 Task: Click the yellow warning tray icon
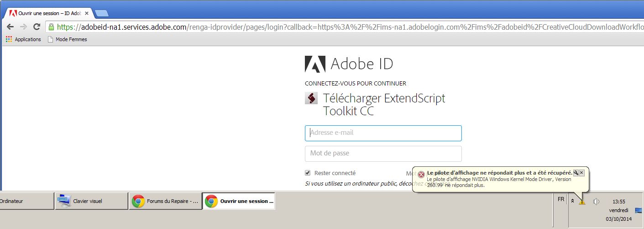coord(582,201)
